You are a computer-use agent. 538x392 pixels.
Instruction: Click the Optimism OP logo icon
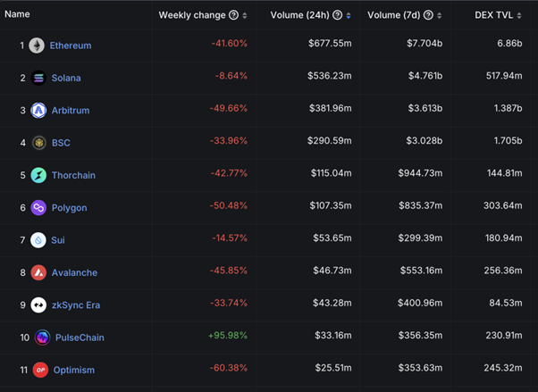[40, 370]
